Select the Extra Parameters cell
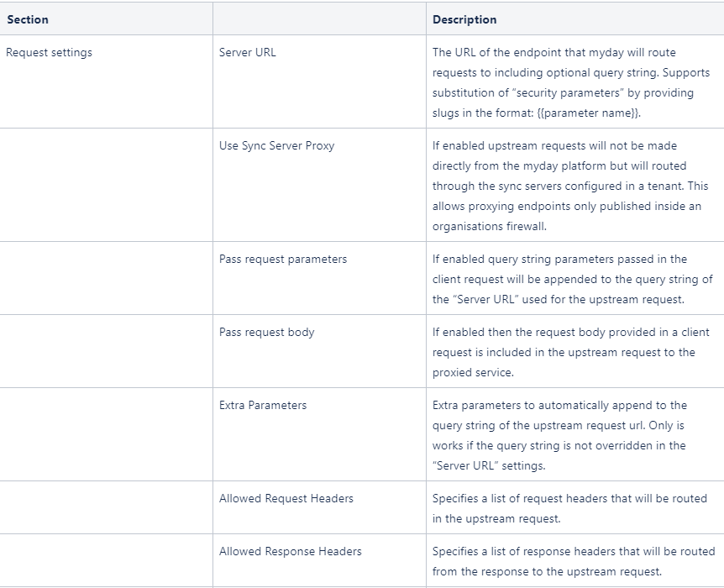This screenshot has width=724, height=588. coord(319,434)
